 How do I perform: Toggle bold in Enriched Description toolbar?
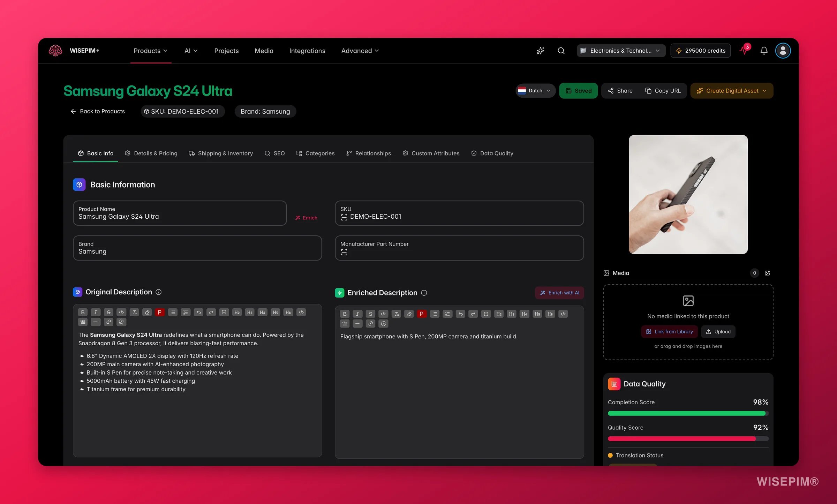pyautogui.click(x=345, y=314)
